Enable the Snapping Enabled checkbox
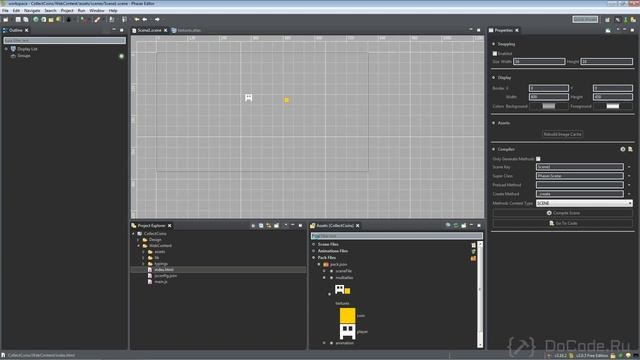The image size is (640, 360). [x=495, y=53]
